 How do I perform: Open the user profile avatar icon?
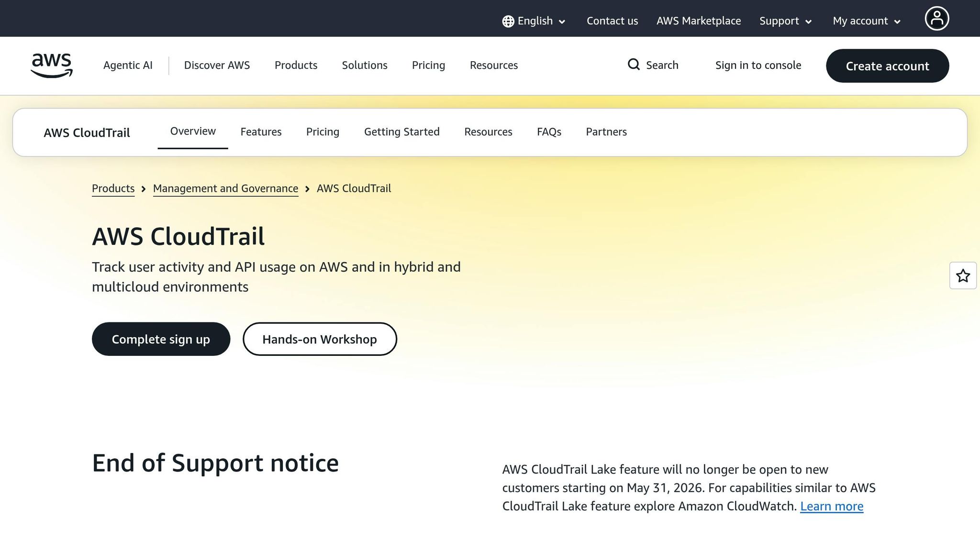pos(936,19)
